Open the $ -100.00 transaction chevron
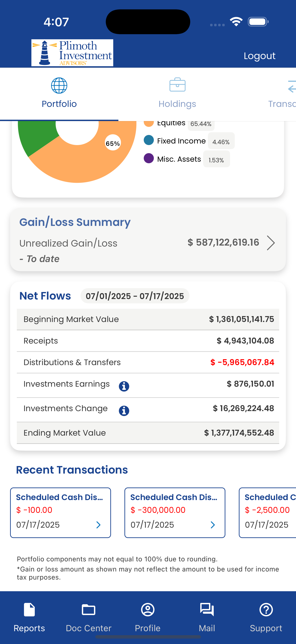Screen dimensions: 296x644 [x=98, y=525]
